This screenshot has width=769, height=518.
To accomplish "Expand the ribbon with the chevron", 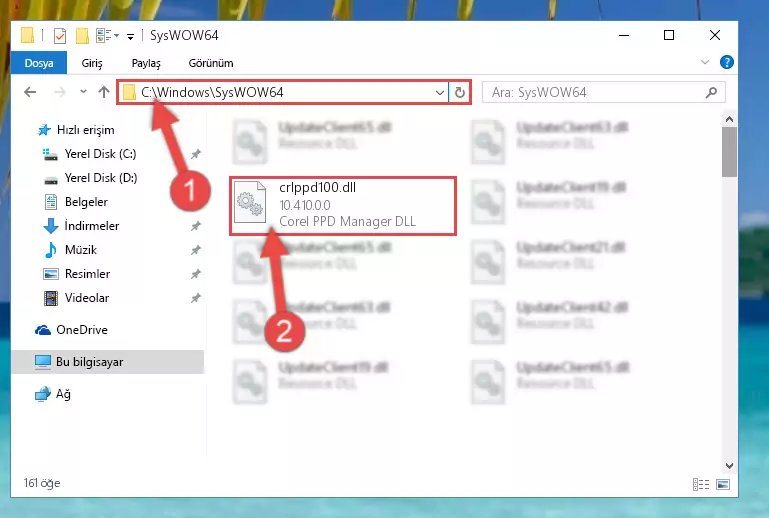I will [705, 62].
